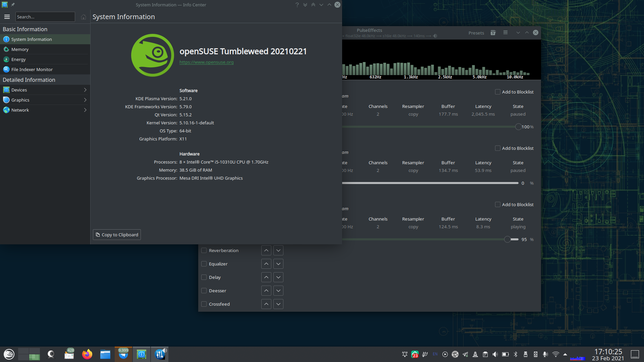This screenshot has height=362, width=644.
Task: Click the Energy sidebar icon
Action: 6,59
